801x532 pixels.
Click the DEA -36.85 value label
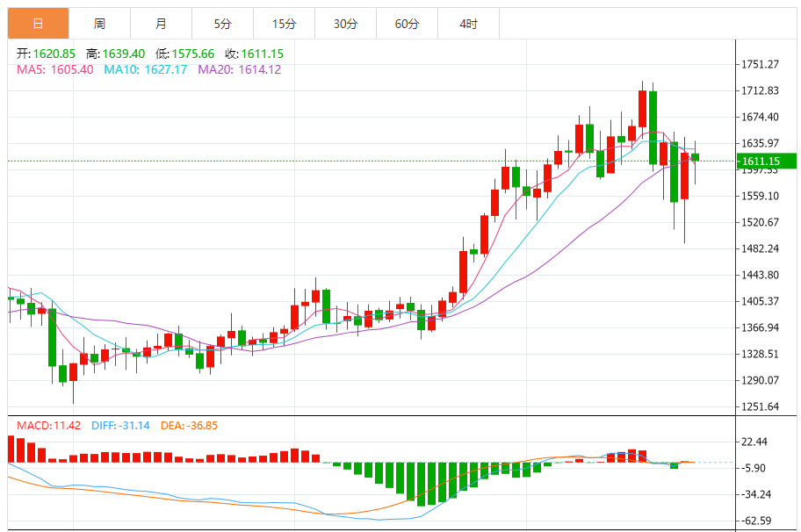pyautogui.click(x=189, y=426)
